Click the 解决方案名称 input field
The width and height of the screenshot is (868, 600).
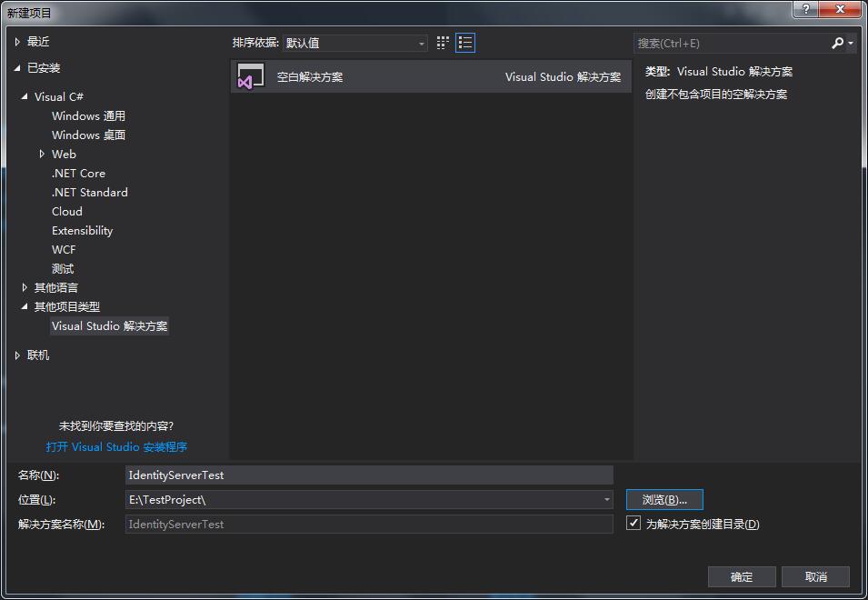369,524
